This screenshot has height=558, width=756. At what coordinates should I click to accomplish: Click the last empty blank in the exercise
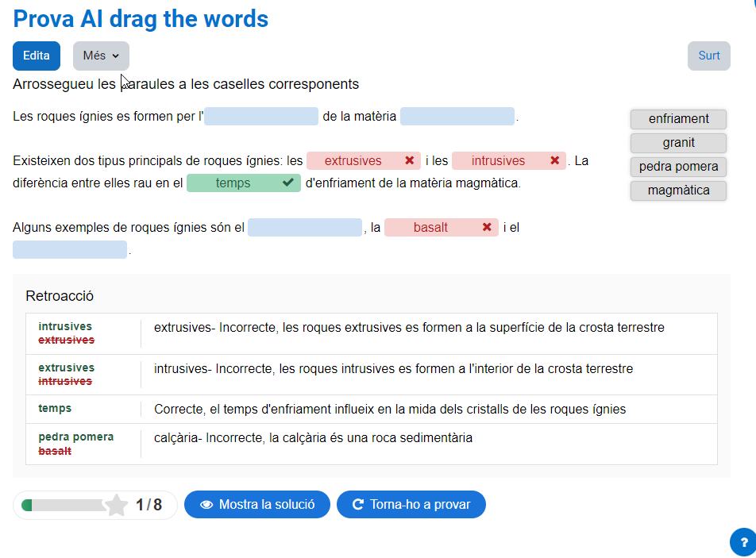tap(70, 250)
